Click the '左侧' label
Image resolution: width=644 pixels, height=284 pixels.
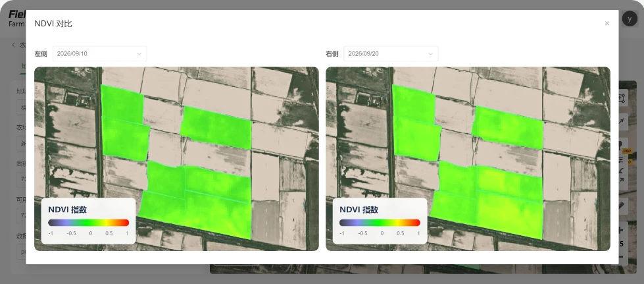41,54
